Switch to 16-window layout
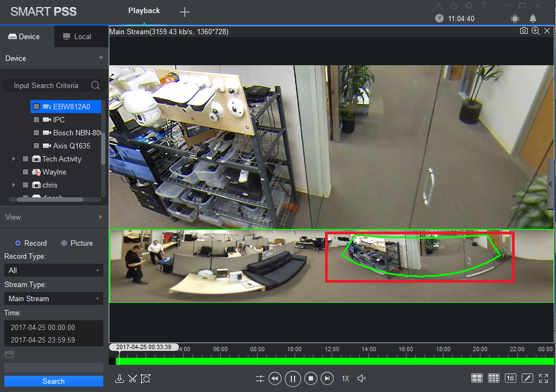The image size is (556, 392). click(x=510, y=378)
